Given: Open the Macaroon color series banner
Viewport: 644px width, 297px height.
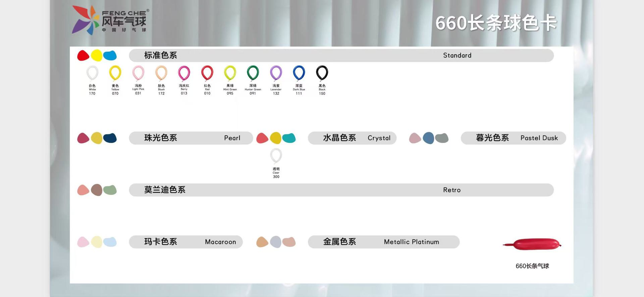Looking at the screenshot, I should tap(186, 242).
